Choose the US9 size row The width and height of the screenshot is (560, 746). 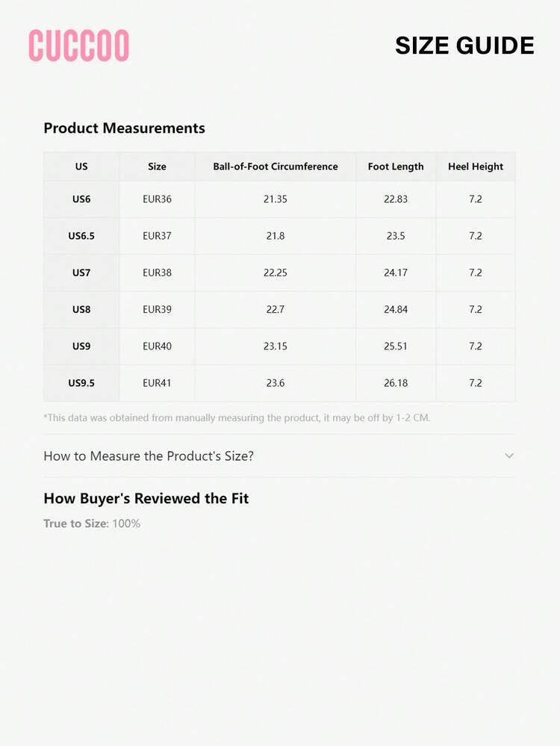[x=81, y=346]
